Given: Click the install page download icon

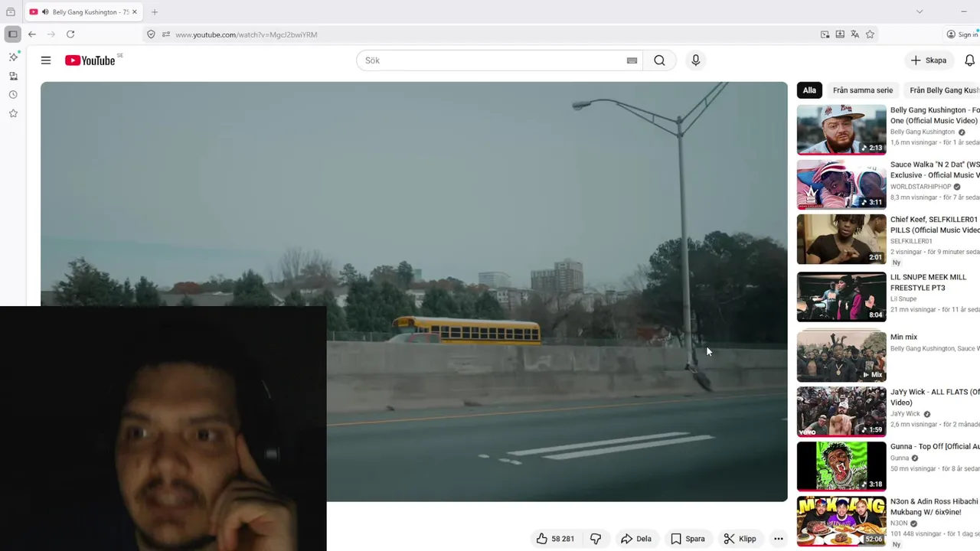Looking at the screenshot, I should pos(840,34).
